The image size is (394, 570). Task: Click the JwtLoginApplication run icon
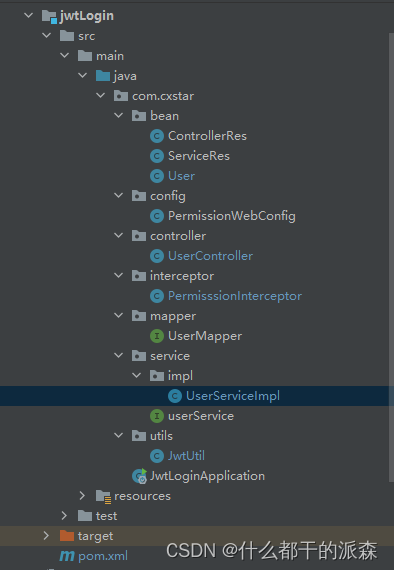coord(139,476)
